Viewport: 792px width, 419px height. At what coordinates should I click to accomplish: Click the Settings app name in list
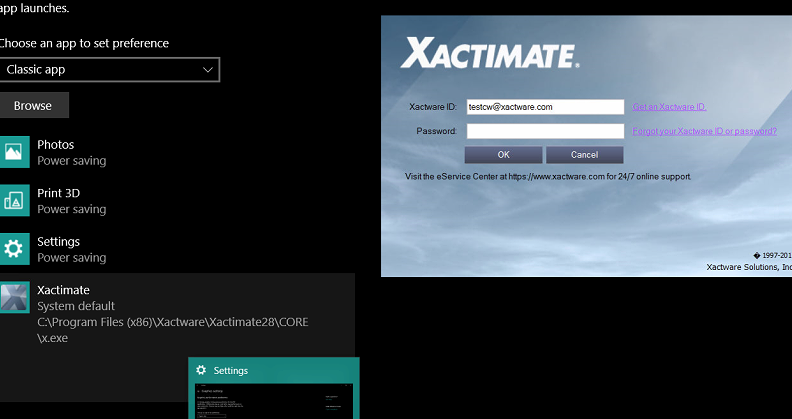tap(59, 242)
